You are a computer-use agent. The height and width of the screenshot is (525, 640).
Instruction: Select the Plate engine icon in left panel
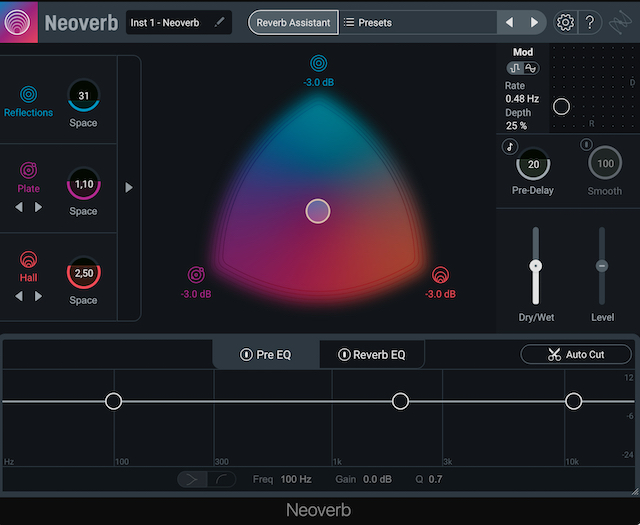(29, 171)
